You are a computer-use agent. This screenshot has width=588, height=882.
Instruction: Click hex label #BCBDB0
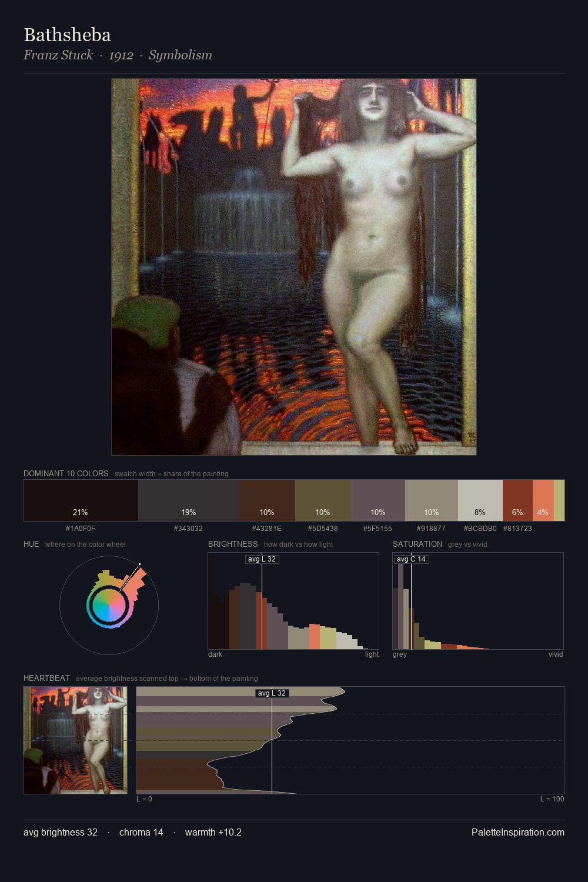tap(480, 529)
